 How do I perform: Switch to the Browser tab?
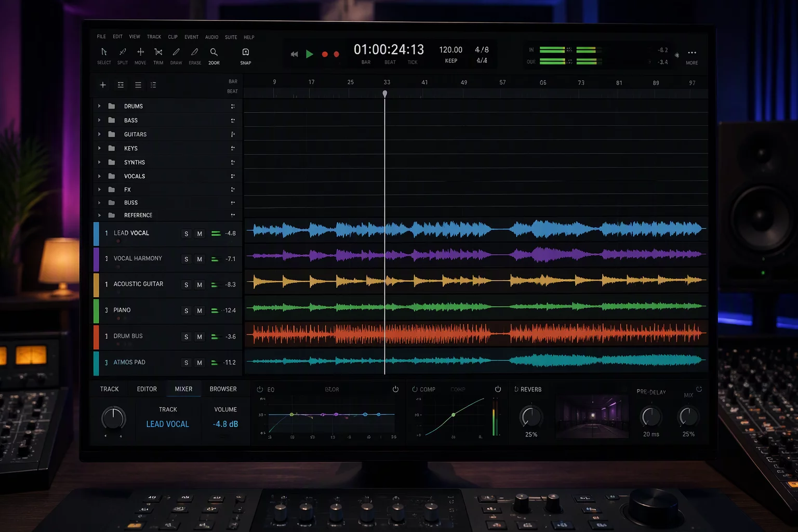tap(223, 389)
